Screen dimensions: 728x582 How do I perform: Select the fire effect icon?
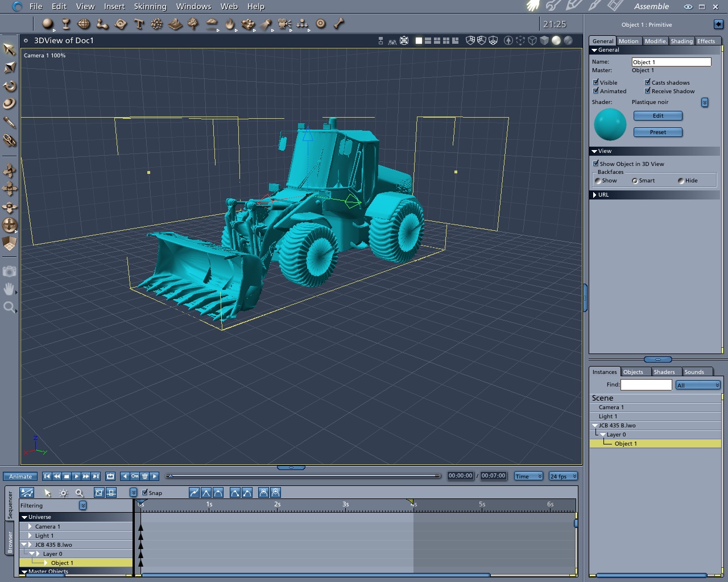(230, 24)
